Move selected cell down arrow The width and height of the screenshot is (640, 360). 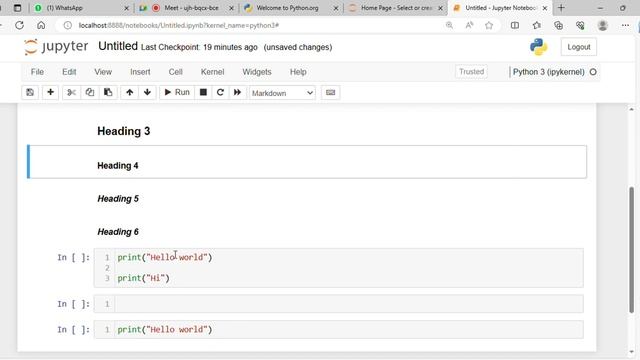(147, 92)
